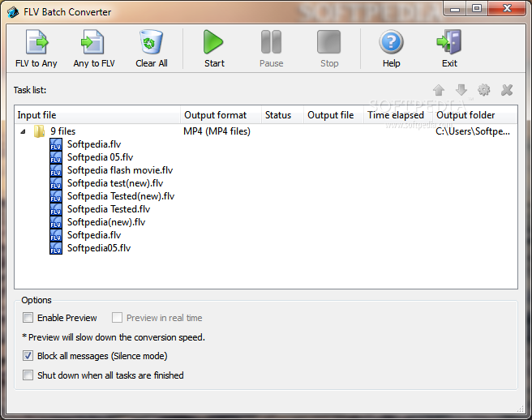
Task: Exit the application via door icon
Action: point(449,49)
